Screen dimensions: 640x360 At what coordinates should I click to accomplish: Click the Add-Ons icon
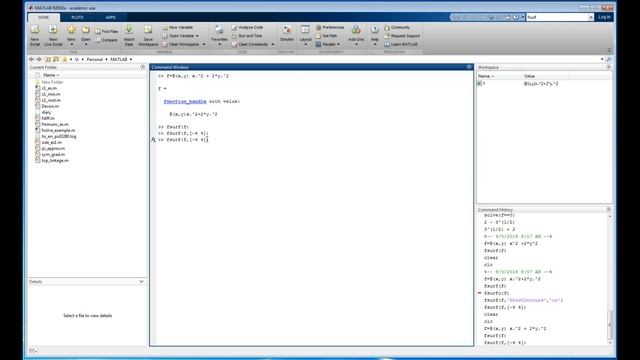pyautogui.click(x=356, y=30)
